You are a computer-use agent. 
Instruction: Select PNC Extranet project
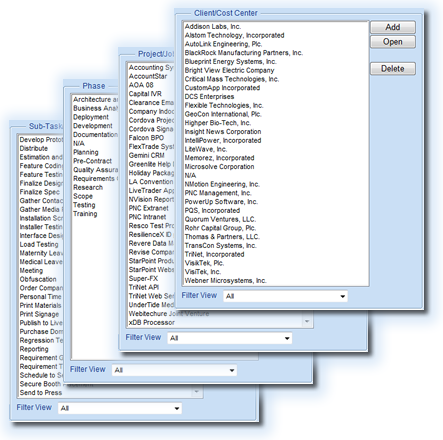[x=148, y=208]
